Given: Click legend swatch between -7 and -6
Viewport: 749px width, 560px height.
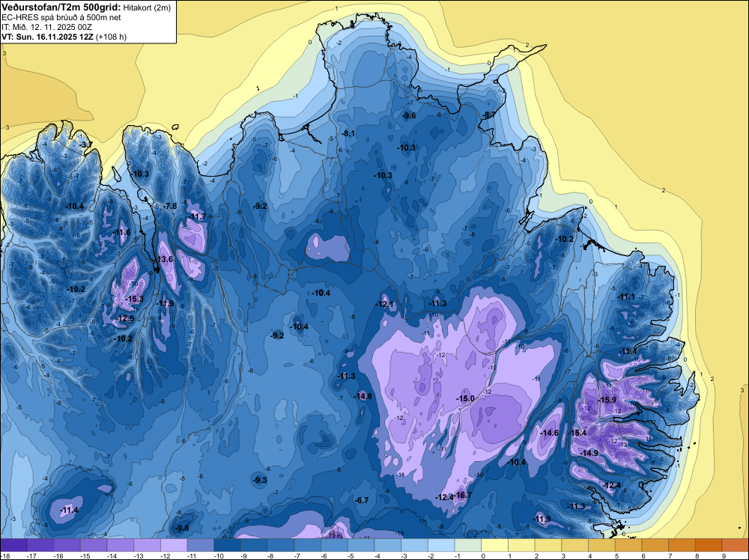Looking at the screenshot, I should coord(308,545).
